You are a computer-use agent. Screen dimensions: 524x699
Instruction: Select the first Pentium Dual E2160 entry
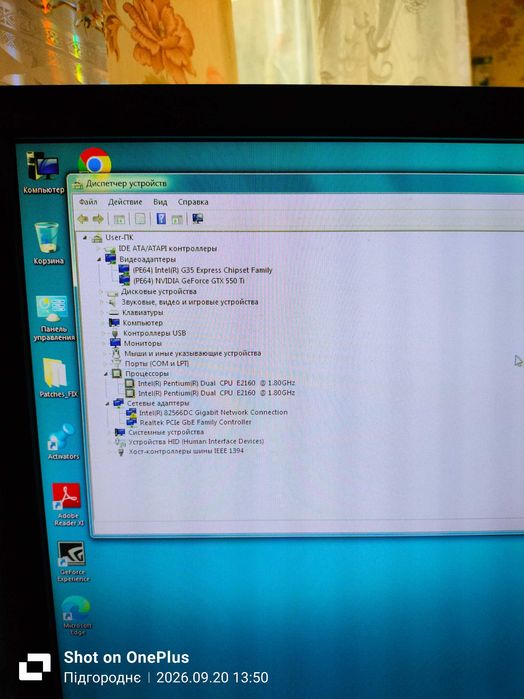pyautogui.click(x=216, y=383)
